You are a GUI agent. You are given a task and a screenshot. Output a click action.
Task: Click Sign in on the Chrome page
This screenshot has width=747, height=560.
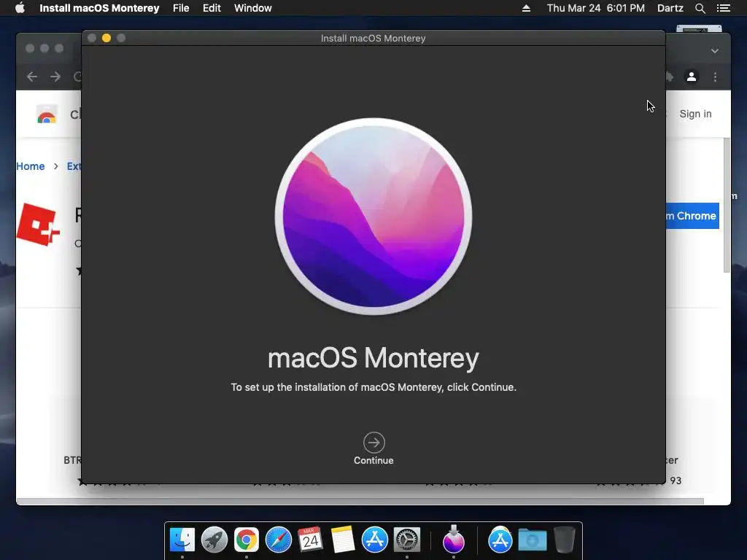coord(695,114)
